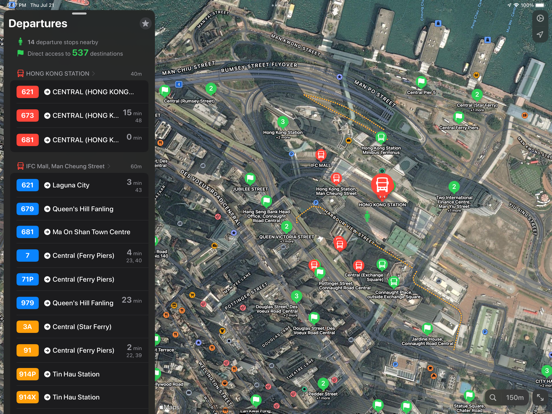This screenshot has height=414, width=552.
Task: Select the Central Ferry Piers green flag pin
Action: click(x=458, y=117)
